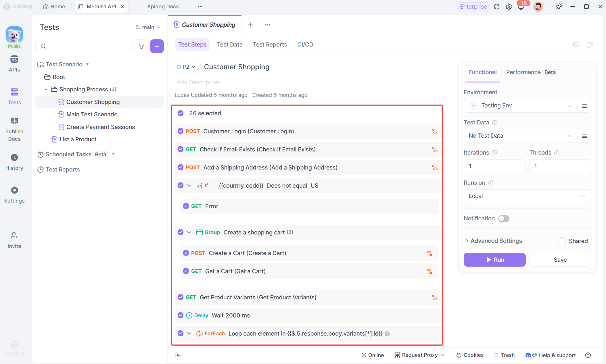606x364 pixels.
Task: Uncheck the GET Error step checkbox
Action: 186,206
